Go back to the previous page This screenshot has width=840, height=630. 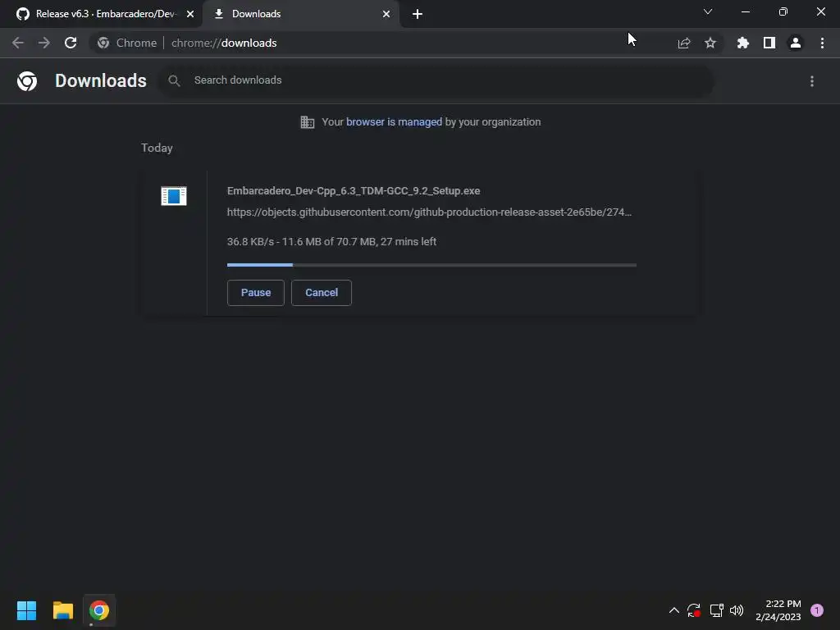tap(18, 43)
